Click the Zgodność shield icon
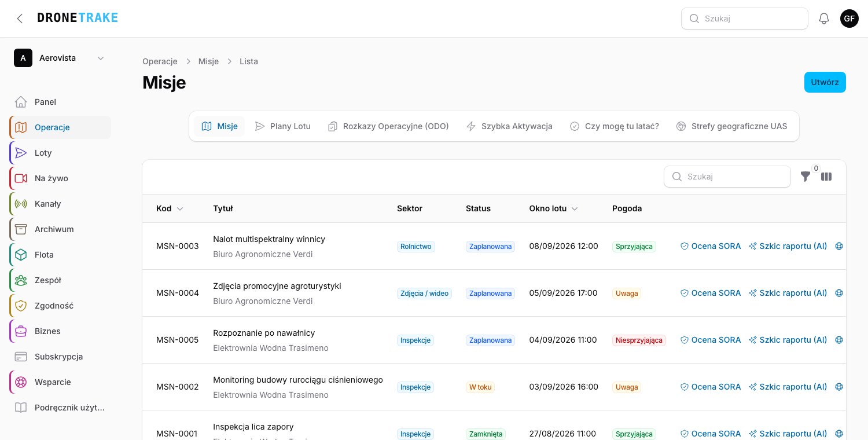 point(21,306)
